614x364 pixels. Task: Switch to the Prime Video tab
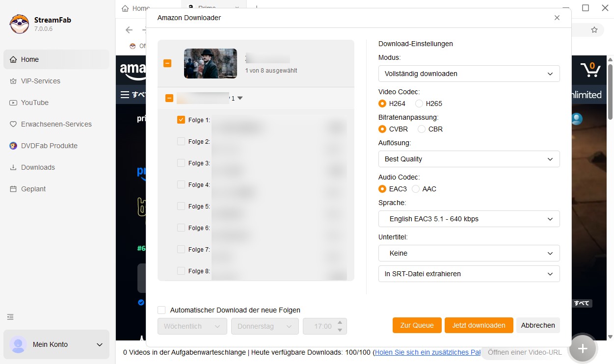[206, 8]
